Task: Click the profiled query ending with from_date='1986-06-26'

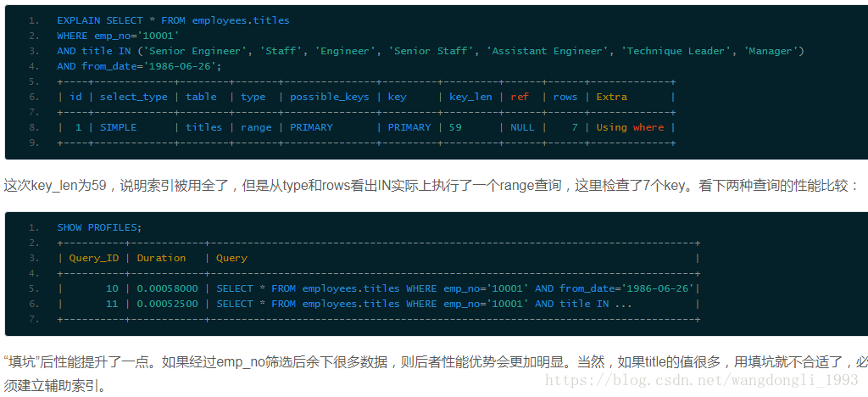Action: tap(455, 288)
